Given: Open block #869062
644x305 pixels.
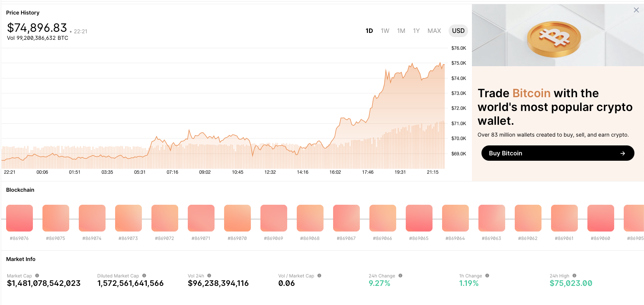Looking at the screenshot, I should [x=528, y=218].
